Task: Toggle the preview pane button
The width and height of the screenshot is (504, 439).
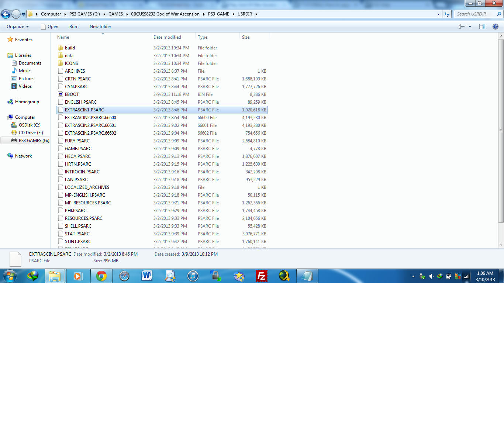Action: tap(482, 27)
